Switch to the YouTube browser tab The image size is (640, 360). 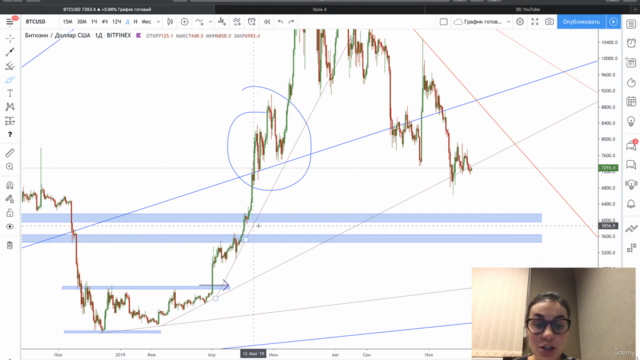click(528, 9)
